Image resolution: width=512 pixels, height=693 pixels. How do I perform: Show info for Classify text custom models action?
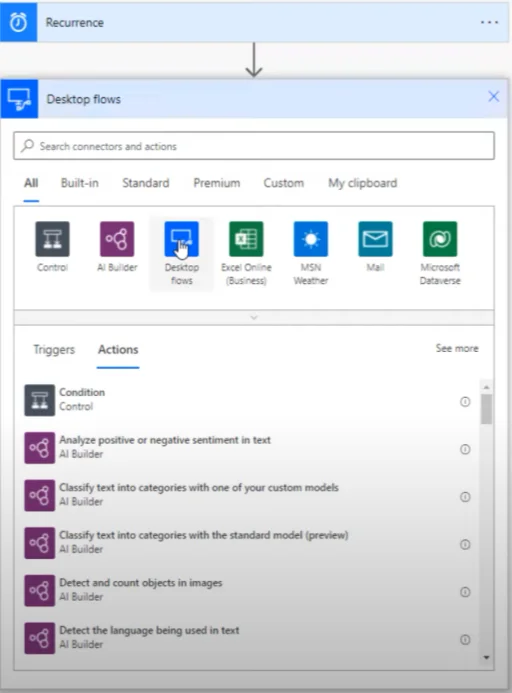tap(465, 497)
